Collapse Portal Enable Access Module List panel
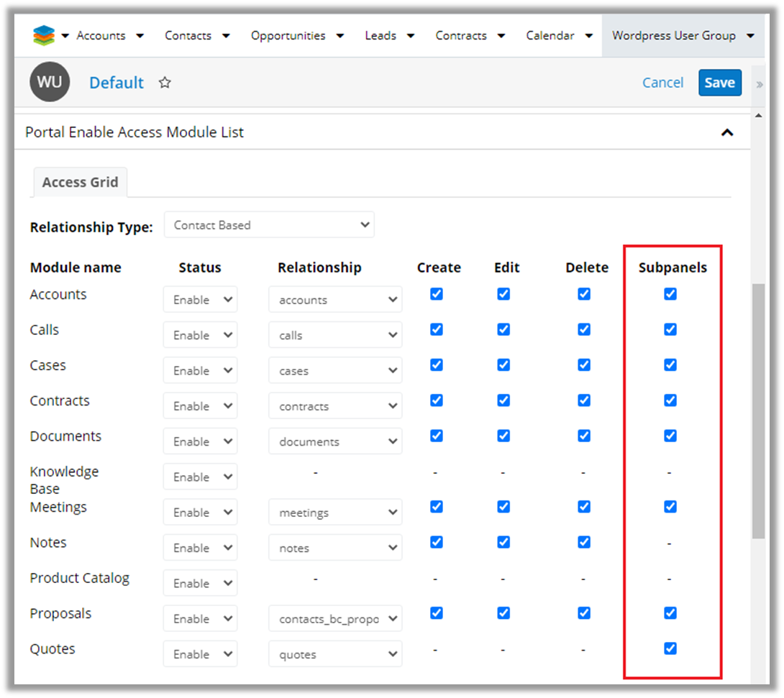 point(727,132)
